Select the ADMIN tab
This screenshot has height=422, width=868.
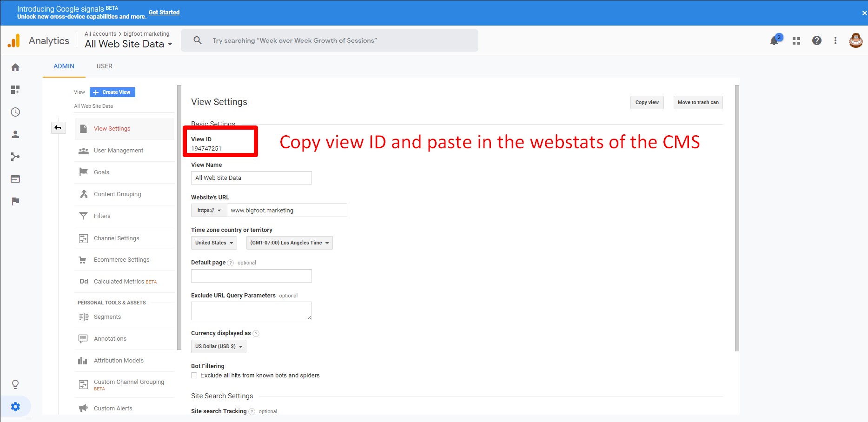tap(64, 66)
